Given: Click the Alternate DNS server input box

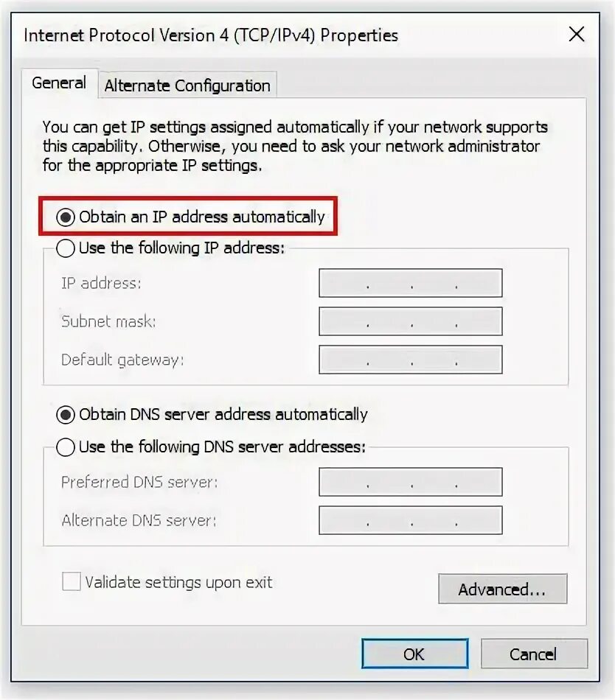Looking at the screenshot, I should 411,520.
